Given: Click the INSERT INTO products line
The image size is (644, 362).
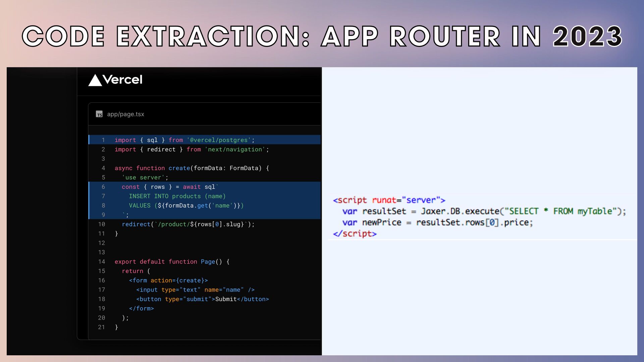Looking at the screenshot, I should pos(177,196).
